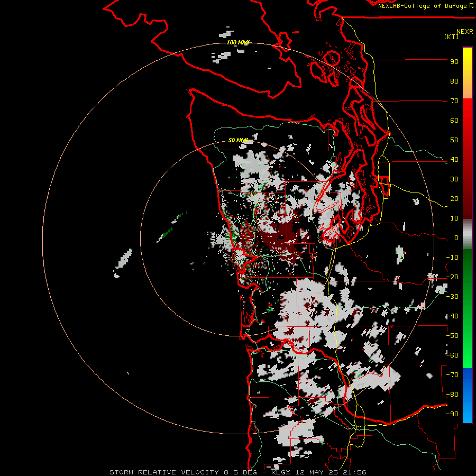Viewport: 476px width, 476px height.
Task: Click the -50 value on velocity scale
Action: [452, 336]
